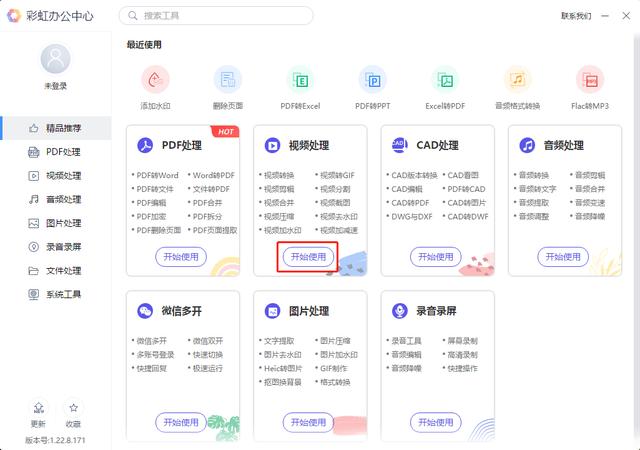Go to 音频处理 sidebar section
The height and width of the screenshot is (450, 640).
point(56,199)
